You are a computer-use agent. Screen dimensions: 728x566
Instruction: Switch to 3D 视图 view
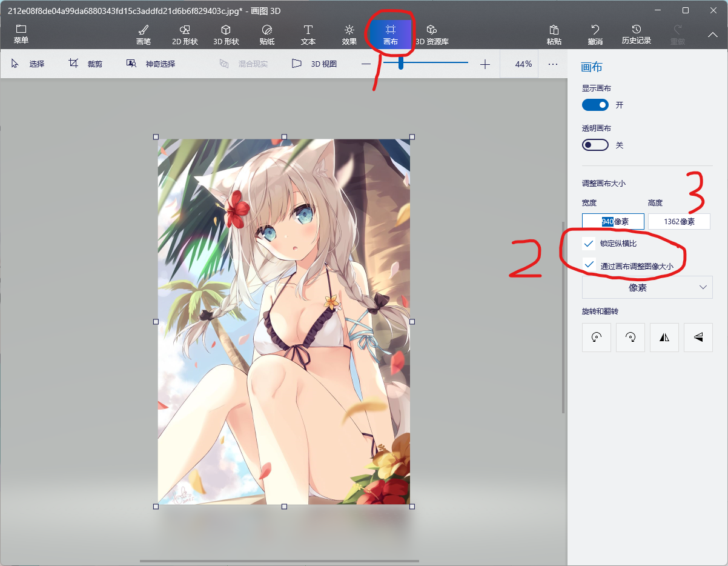pyautogui.click(x=314, y=64)
